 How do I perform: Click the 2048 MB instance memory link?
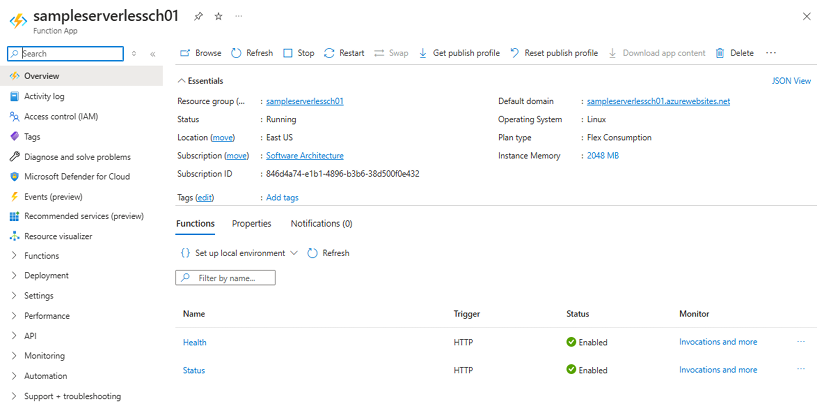tap(603, 156)
